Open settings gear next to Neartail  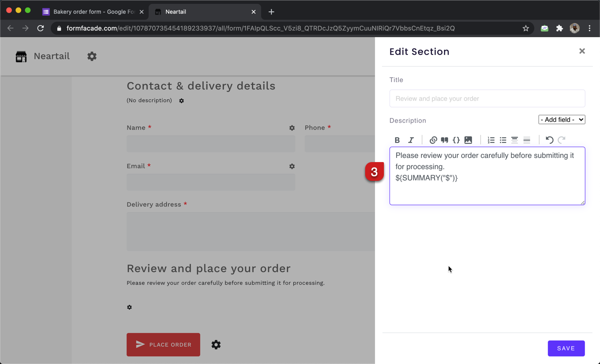92,56
